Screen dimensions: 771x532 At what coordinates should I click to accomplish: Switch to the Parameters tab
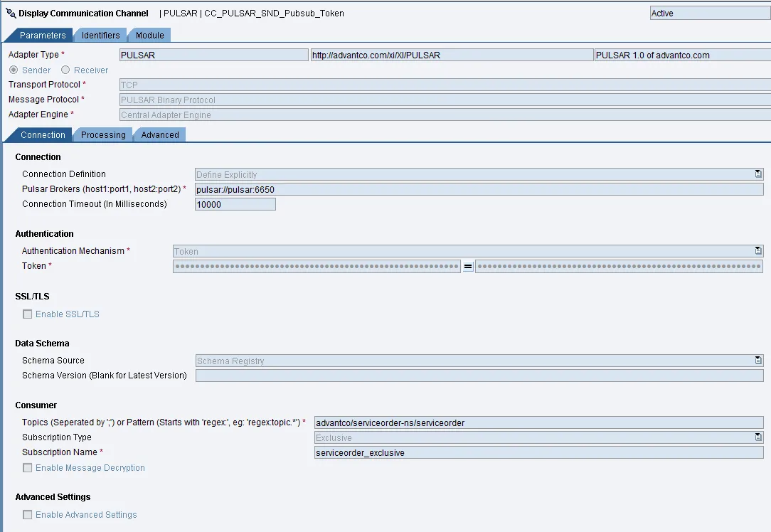pos(39,35)
